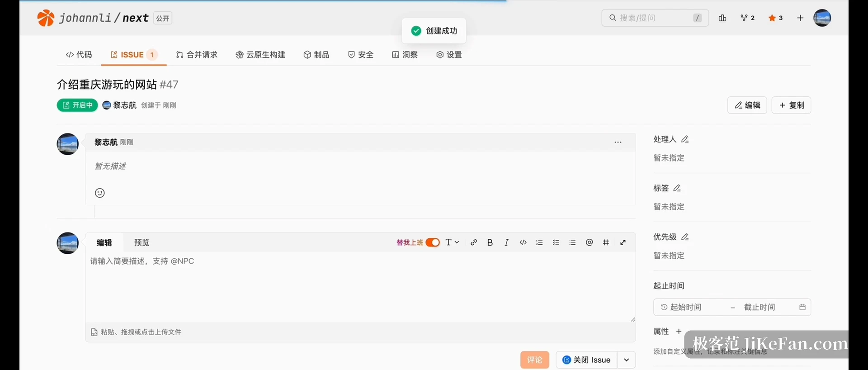Expand the dropdown beside 关闭 Issue
Image resolution: width=868 pixels, height=370 pixels.
pos(627,360)
